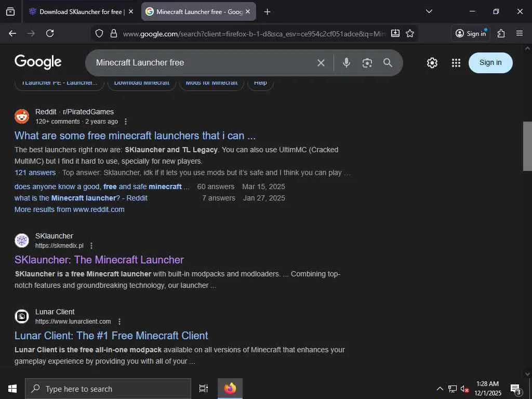532x399 pixels.
Task: Search by image with lens icon
Action: (x=367, y=63)
